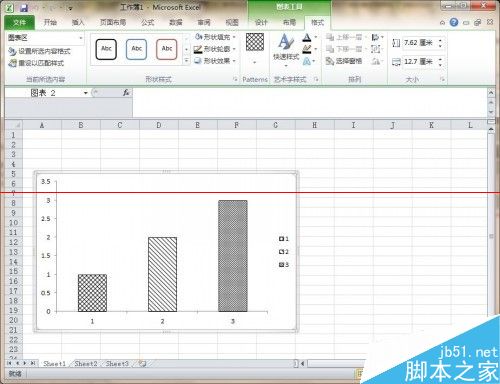This screenshot has width=500, height=384.
Task: Click the Save icon in quick access toolbar
Action: (x=24, y=7)
